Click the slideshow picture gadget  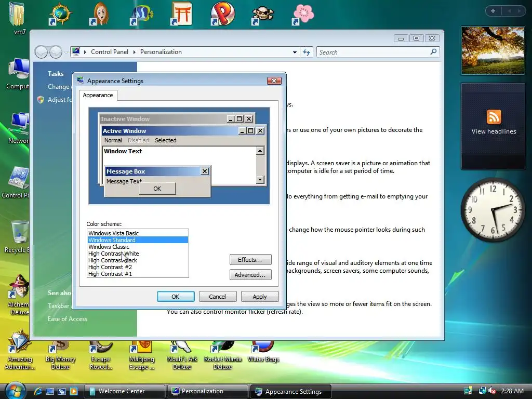[x=493, y=50]
